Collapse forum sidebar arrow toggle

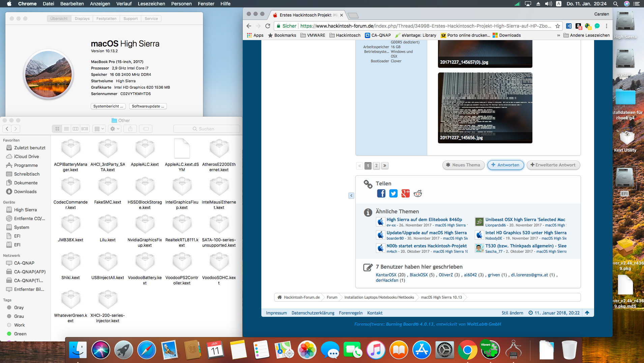coord(351,195)
